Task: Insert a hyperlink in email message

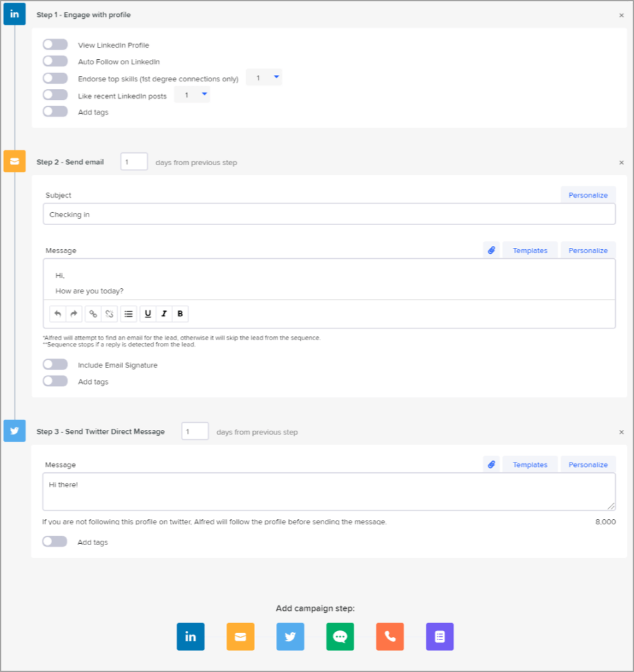Action: point(93,314)
